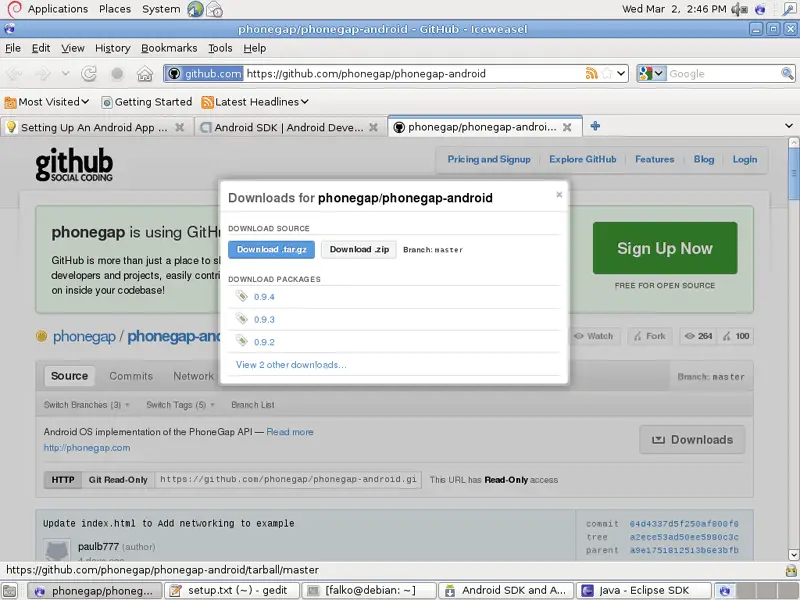Open a new browser tab
This screenshot has width=800, height=600.
tap(595, 126)
